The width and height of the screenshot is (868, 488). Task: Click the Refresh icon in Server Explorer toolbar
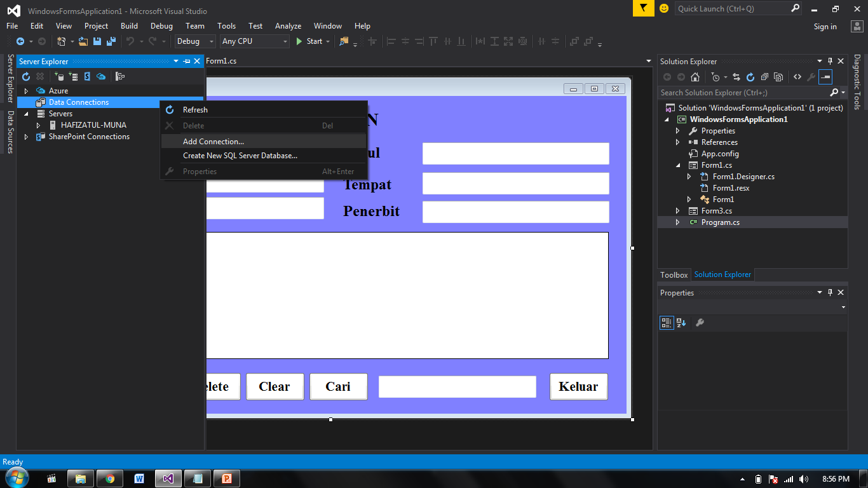click(26, 76)
